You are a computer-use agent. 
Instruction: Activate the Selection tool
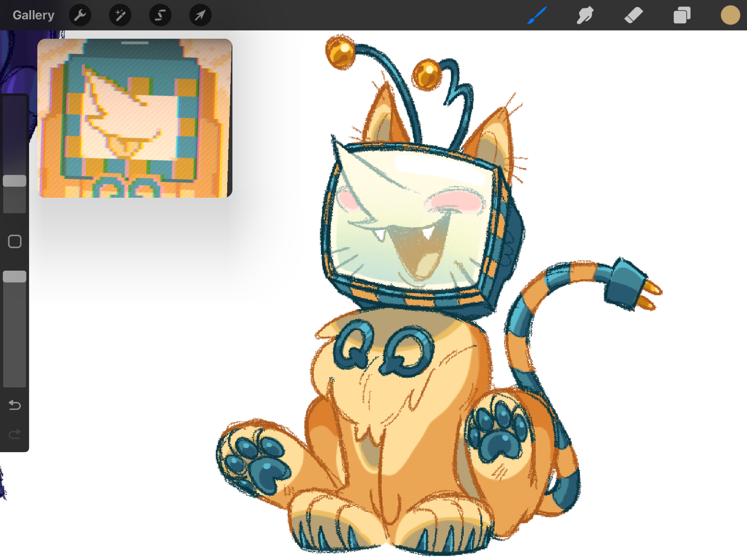pyautogui.click(x=160, y=15)
